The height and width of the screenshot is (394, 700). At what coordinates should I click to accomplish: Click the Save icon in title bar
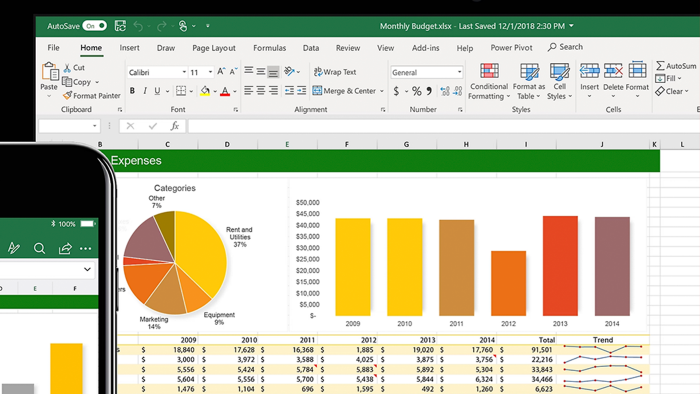pyautogui.click(x=120, y=26)
